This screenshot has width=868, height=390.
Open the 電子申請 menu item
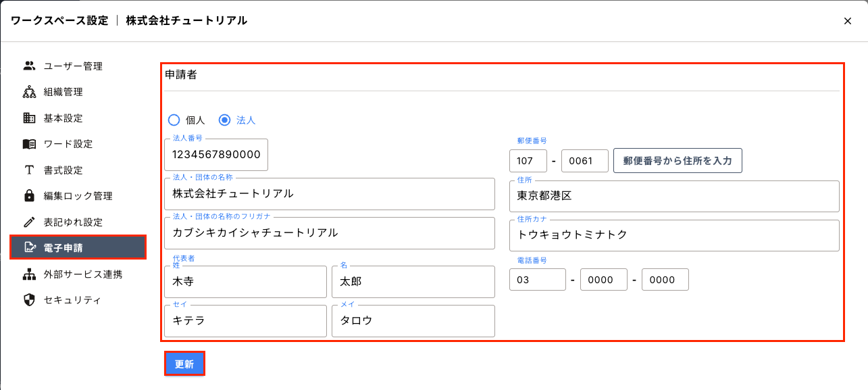click(x=78, y=247)
